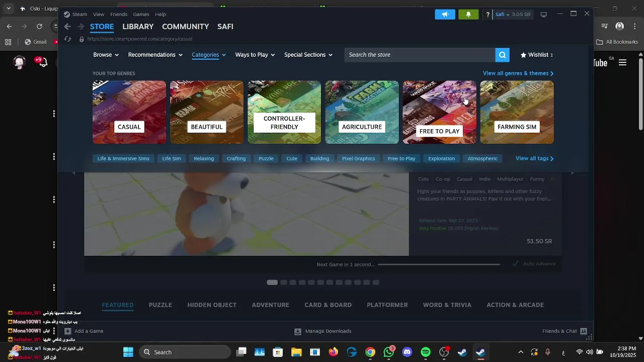644x362 pixels.
Task: Open Windows Start menu
Action: pos(128,352)
